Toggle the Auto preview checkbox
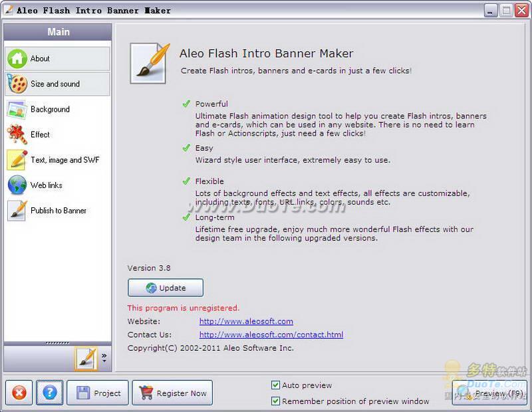 click(275, 385)
